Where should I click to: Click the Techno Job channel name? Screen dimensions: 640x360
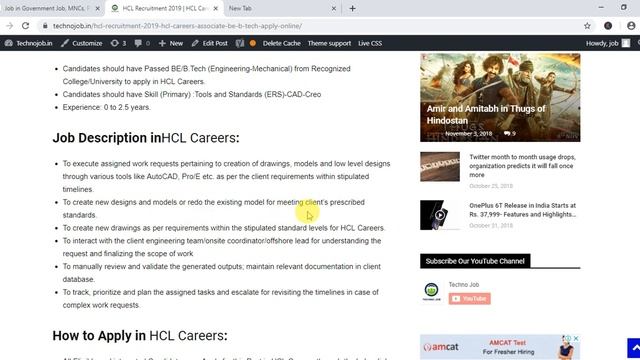[x=464, y=284]
